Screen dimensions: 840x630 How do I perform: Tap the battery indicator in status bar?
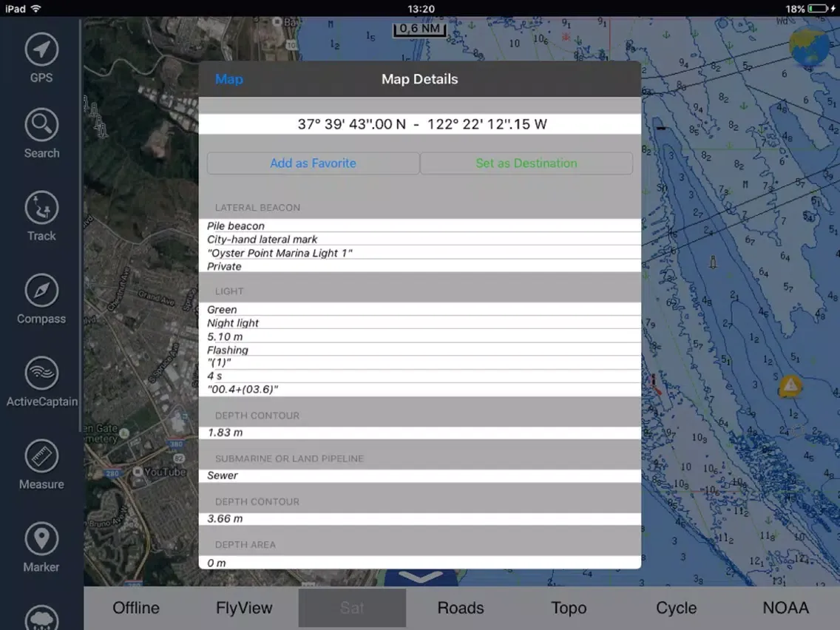(x=819, y=9)
